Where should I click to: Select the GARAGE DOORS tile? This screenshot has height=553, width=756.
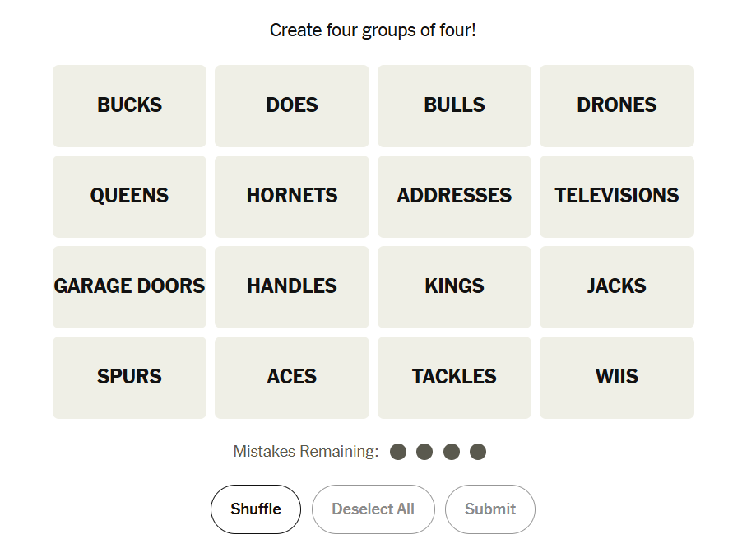(x=129, y=287)
